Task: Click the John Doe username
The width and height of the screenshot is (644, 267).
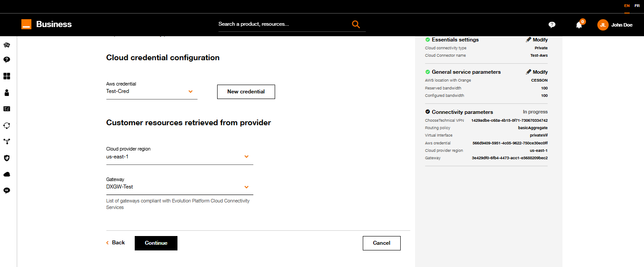Action: click(622, 25)
